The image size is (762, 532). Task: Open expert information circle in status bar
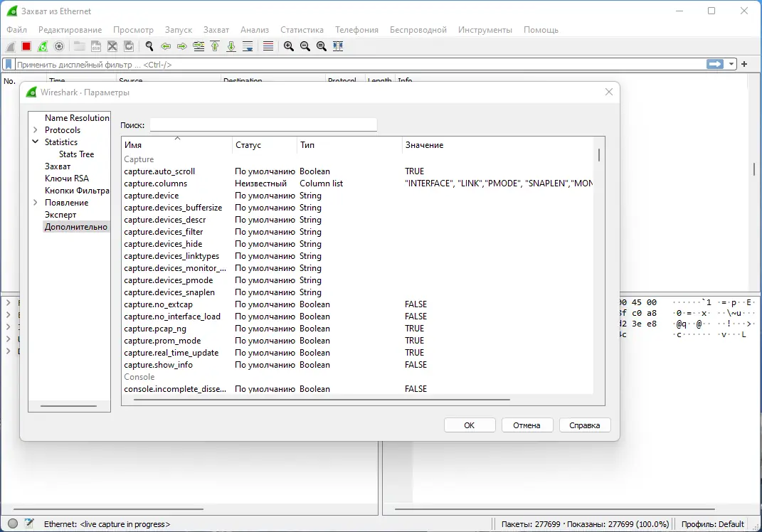click(x=13, y=523)
